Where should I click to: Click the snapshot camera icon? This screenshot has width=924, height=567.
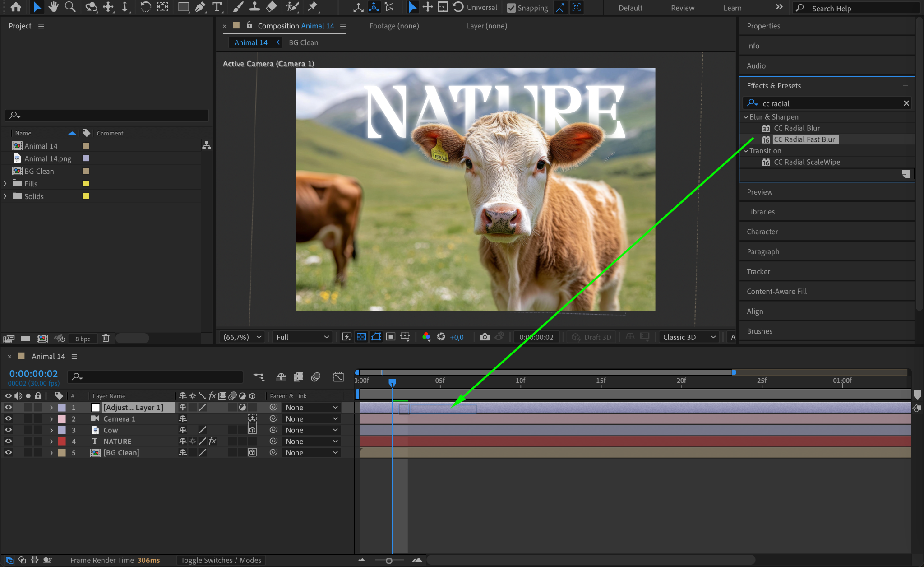[485, 337]
